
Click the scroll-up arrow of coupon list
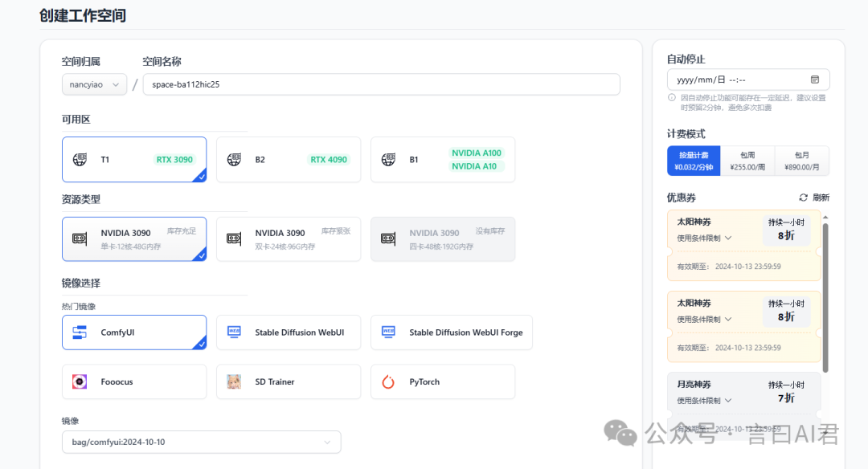(x=825, y=218)
